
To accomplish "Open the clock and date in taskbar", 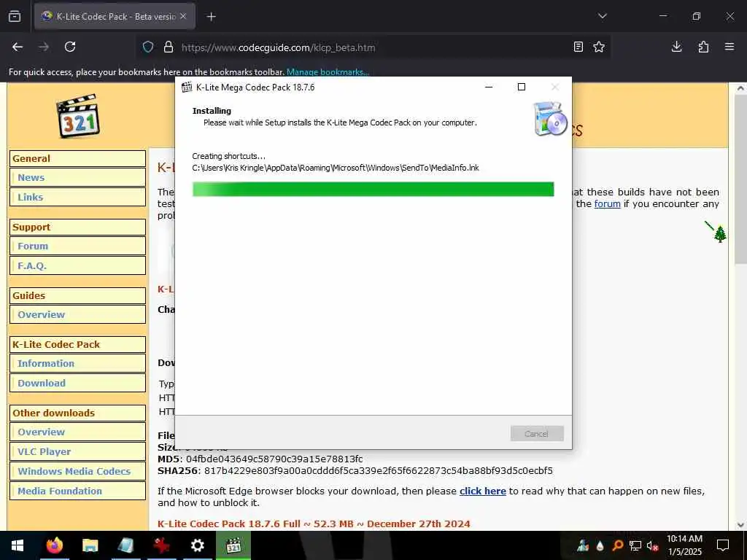I will pos(684,545).
